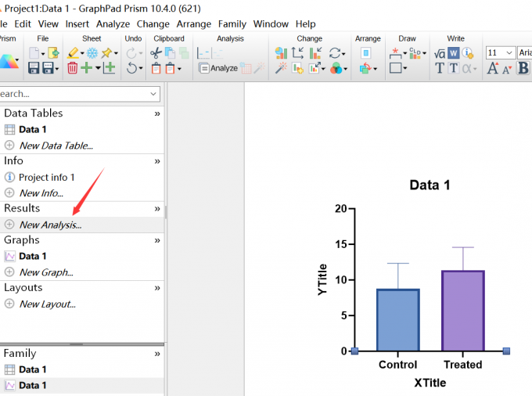Click the Save floppy disk icon
Screen dimensions: 532x396
tap(34, 69)
